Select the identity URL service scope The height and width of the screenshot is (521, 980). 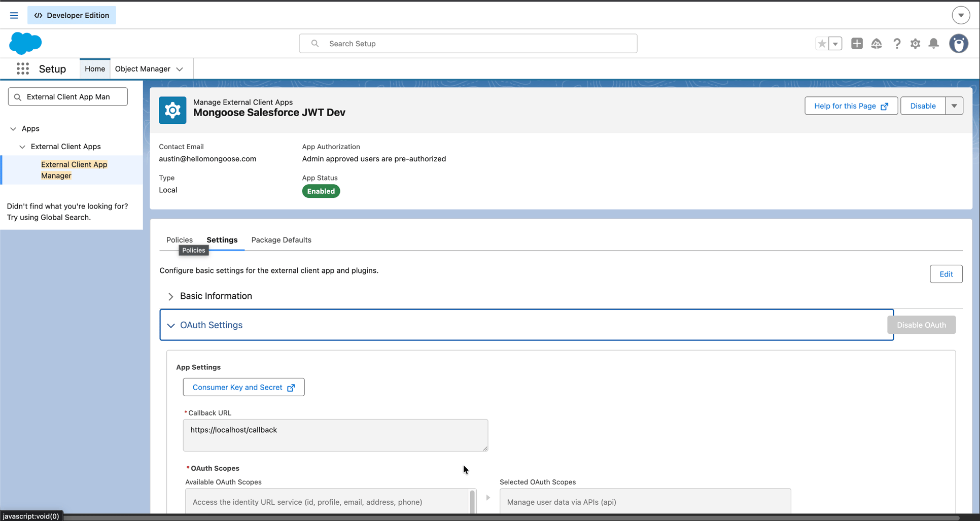point(307,502)
